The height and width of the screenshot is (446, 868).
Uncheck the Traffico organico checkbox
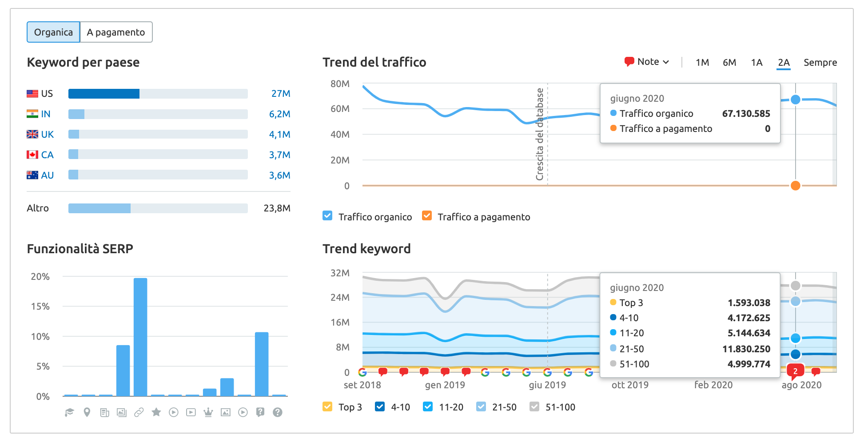pyautogui.click(x=328, y=216)
